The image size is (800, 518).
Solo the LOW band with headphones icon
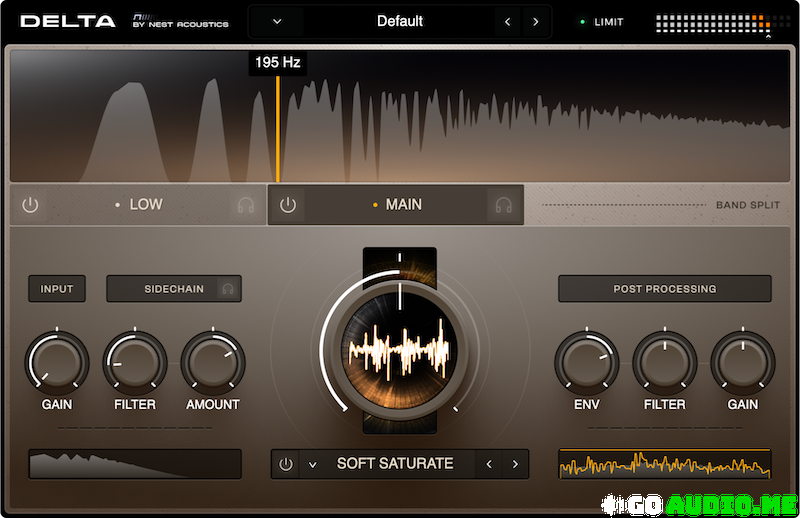click(246, 205)
